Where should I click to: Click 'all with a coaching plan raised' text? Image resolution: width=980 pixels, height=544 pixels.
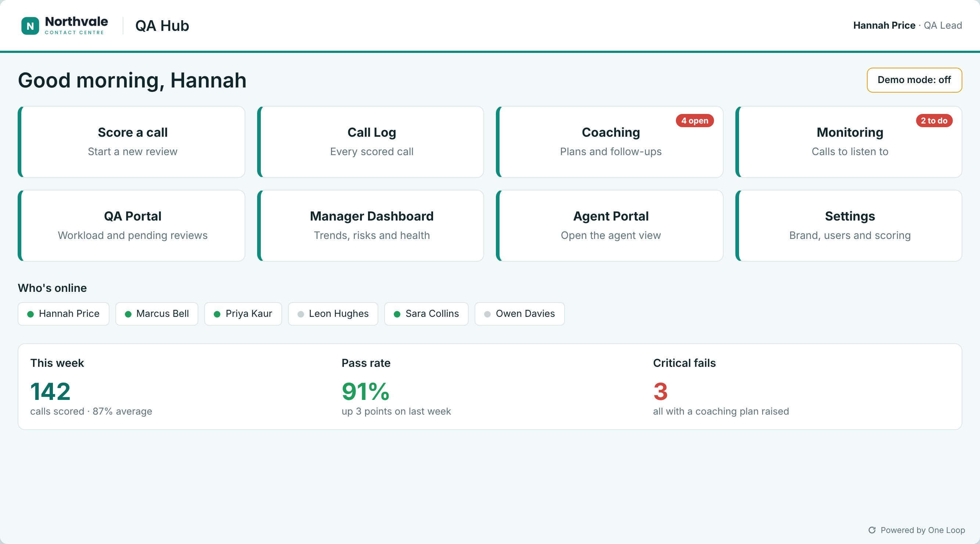[721, 411]
